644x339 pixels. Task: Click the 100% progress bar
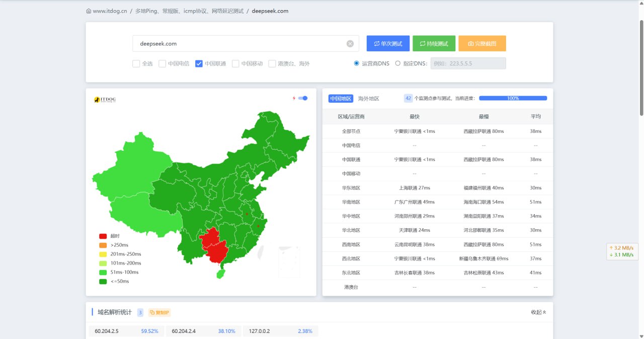coord(513,98)
